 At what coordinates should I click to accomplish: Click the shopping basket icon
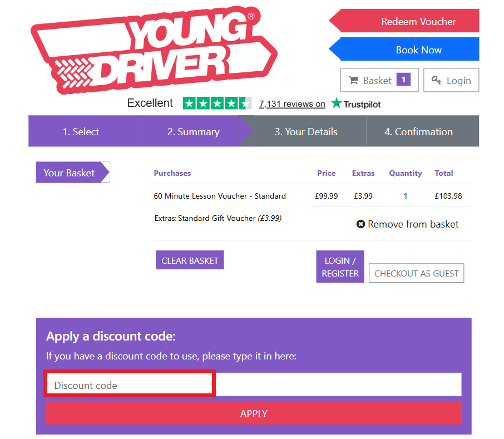click(x=355, y=80)
